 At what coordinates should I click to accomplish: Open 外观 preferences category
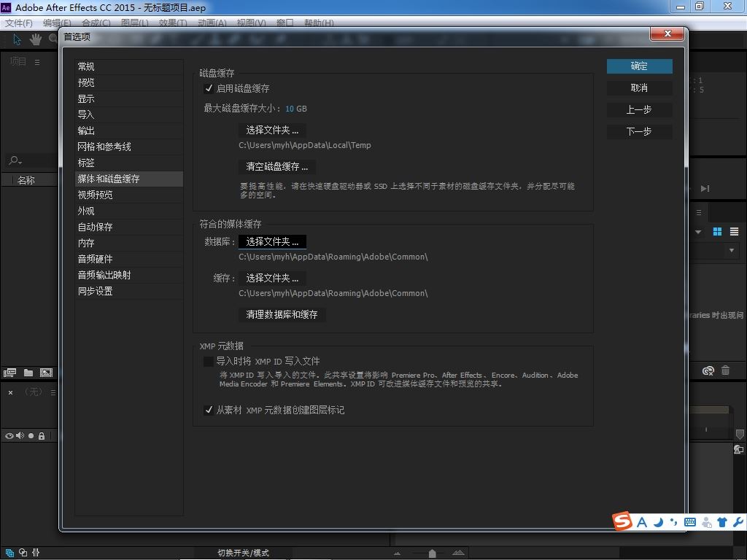point(128,211)
